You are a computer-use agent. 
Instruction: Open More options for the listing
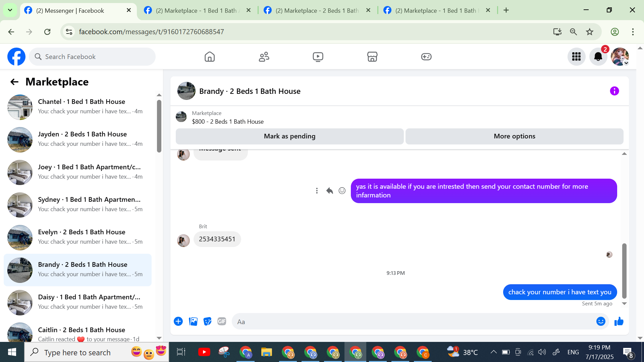pos(514,136)
